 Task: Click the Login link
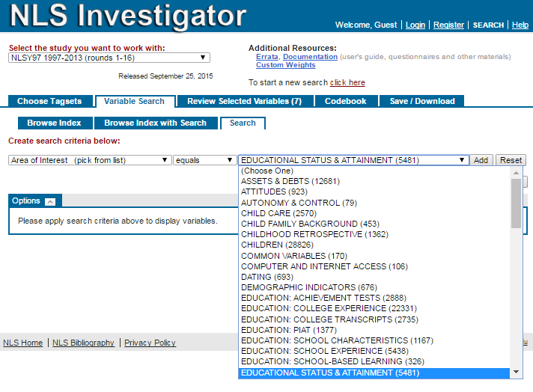click(415, 25)
